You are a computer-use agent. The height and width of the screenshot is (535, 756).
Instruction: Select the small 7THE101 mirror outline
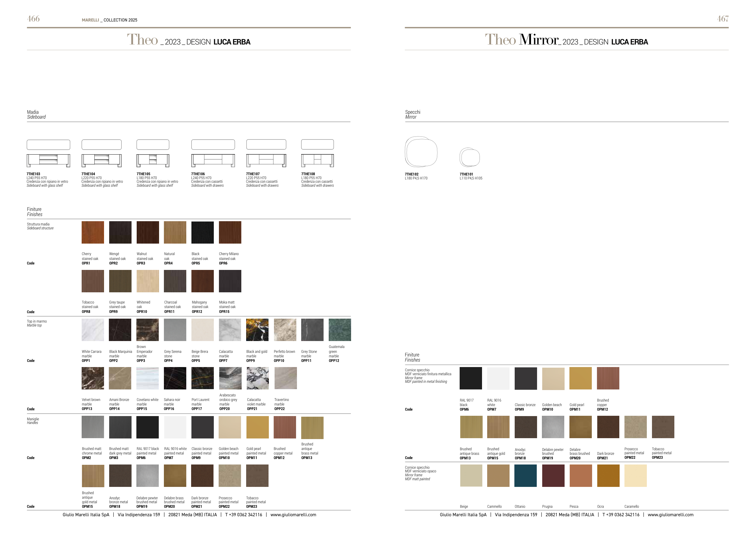point(470,157)
